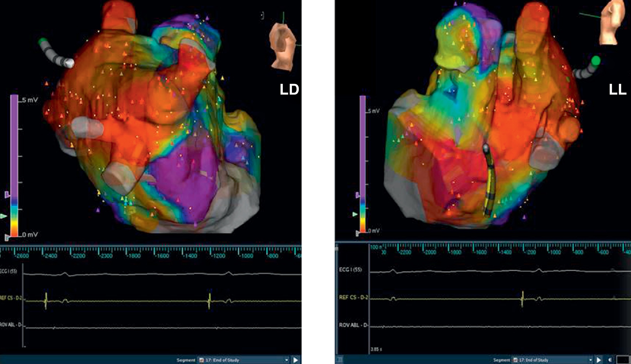Select the ECG I (55) channel label in LD

click(x=9, y=271)
